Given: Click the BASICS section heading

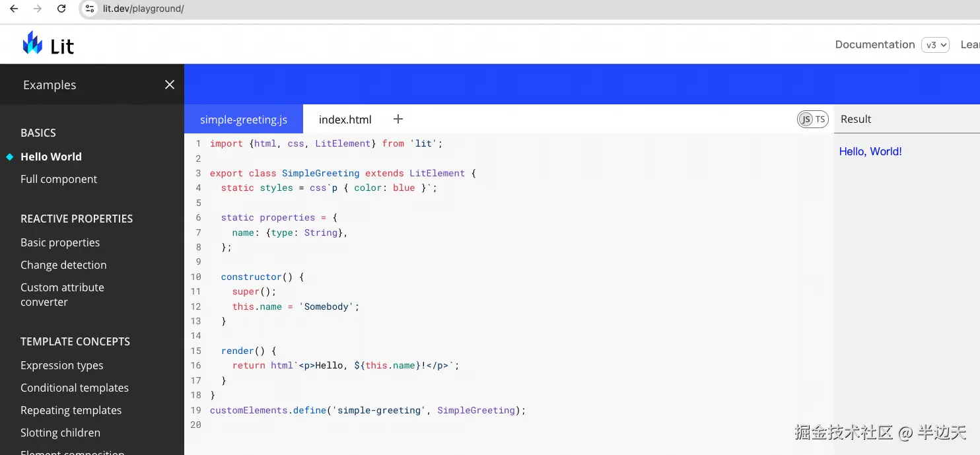Looking at the screenshot, I should point(38,133).
